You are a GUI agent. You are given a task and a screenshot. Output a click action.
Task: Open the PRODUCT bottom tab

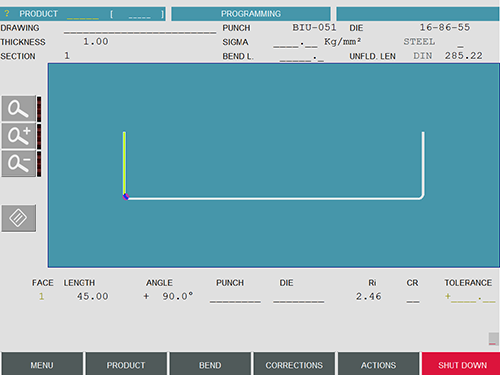(126, 365)
